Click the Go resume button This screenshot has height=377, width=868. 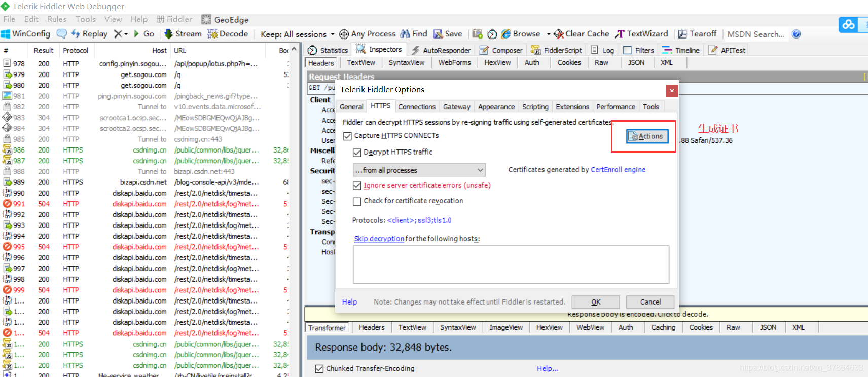143,34
